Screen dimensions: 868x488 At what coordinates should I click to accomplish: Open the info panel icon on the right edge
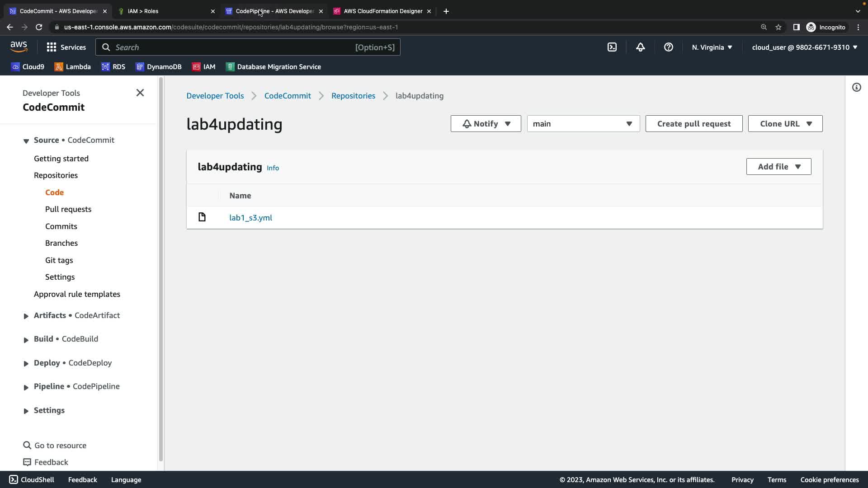click(x=856, y=87)
